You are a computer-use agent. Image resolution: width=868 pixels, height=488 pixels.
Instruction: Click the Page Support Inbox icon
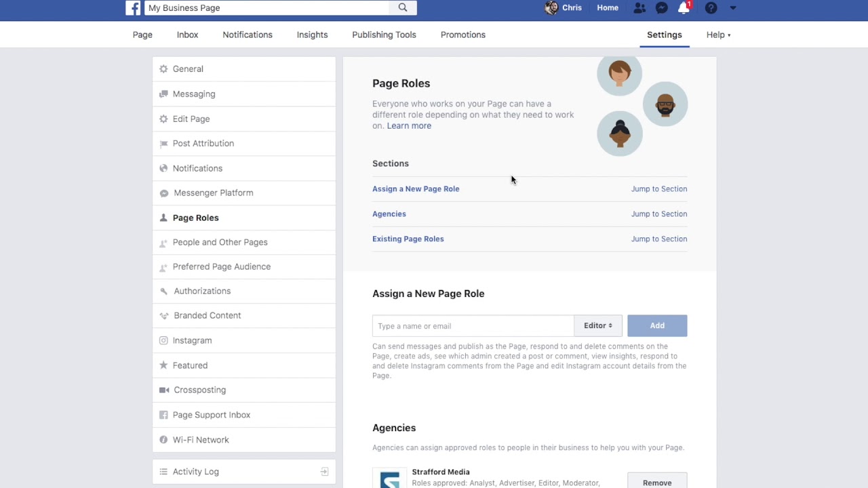[163, 415]
